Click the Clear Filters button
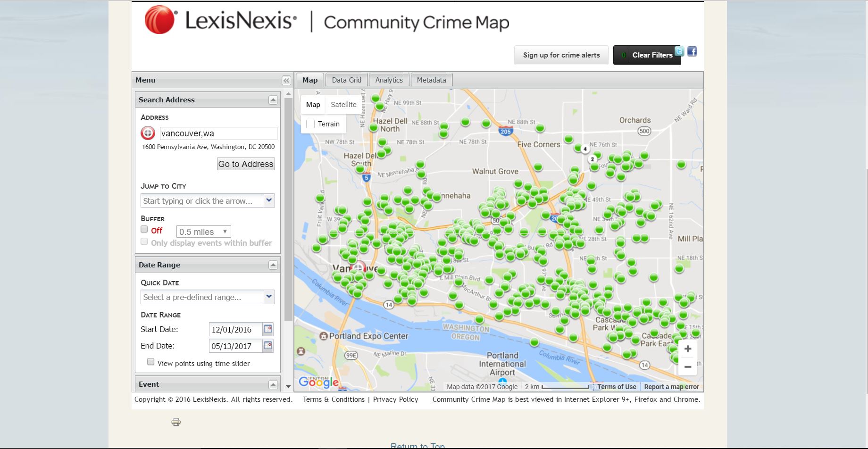Viewport: 868px width, 449px height. [652, 55]
